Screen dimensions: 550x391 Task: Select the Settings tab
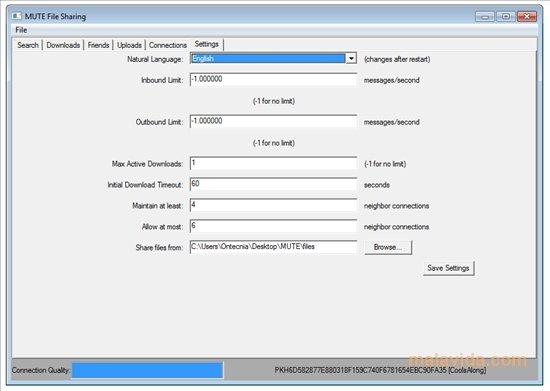pos(207,44)
